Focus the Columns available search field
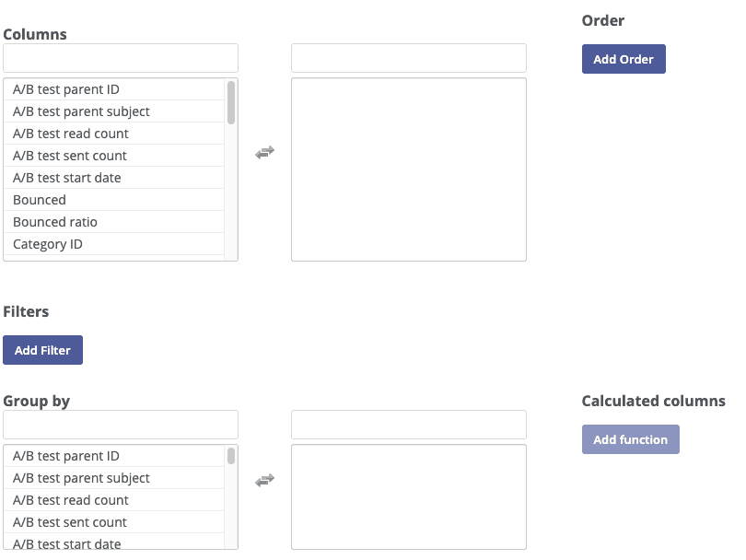Screen dimensions: 746x560 click(x=121, y=58)
